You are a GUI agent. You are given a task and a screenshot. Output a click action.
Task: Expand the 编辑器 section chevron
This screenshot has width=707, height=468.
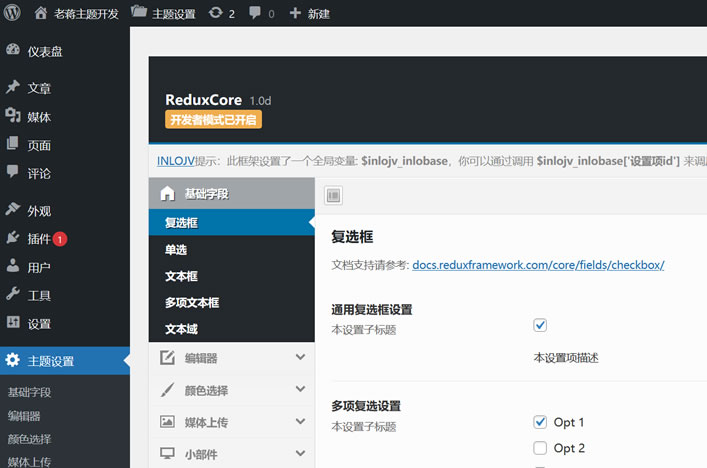point(300,357)
